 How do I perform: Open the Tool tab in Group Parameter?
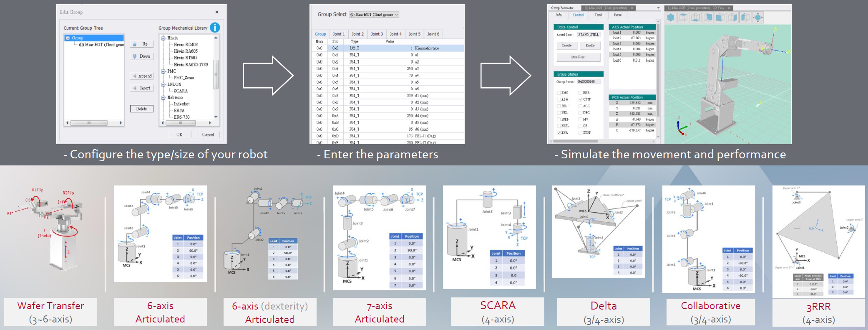[598, 15]
